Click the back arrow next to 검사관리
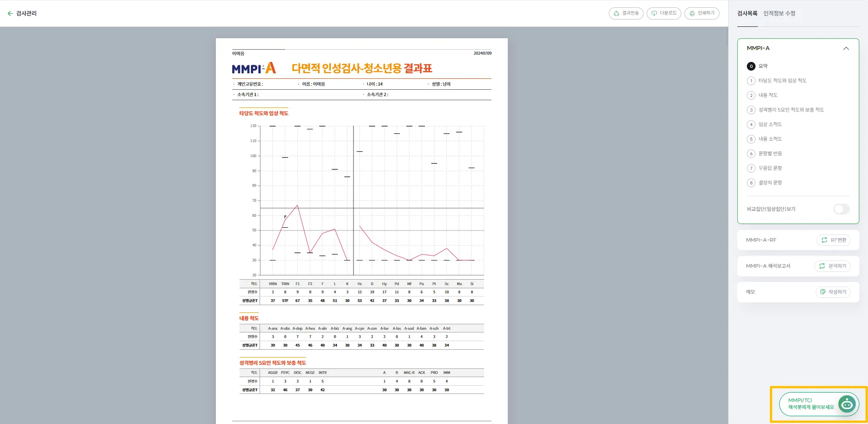 [x=10, y=14]
